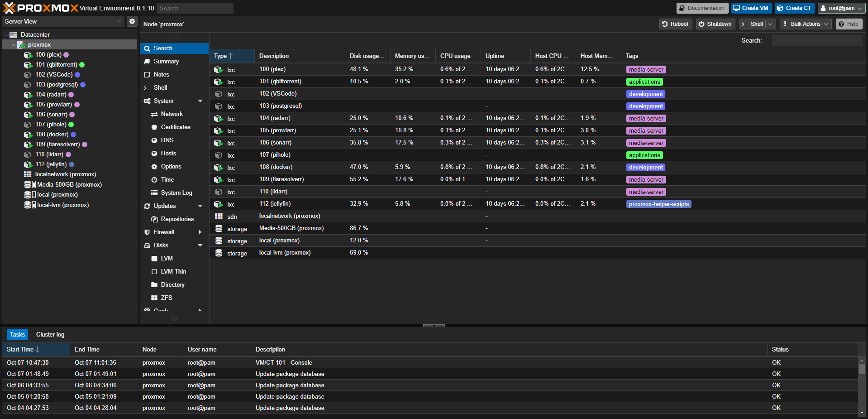Screen dimensions: 868x419
Task: Collapse the Updates menu section arrow
Action: pos(200,206)
